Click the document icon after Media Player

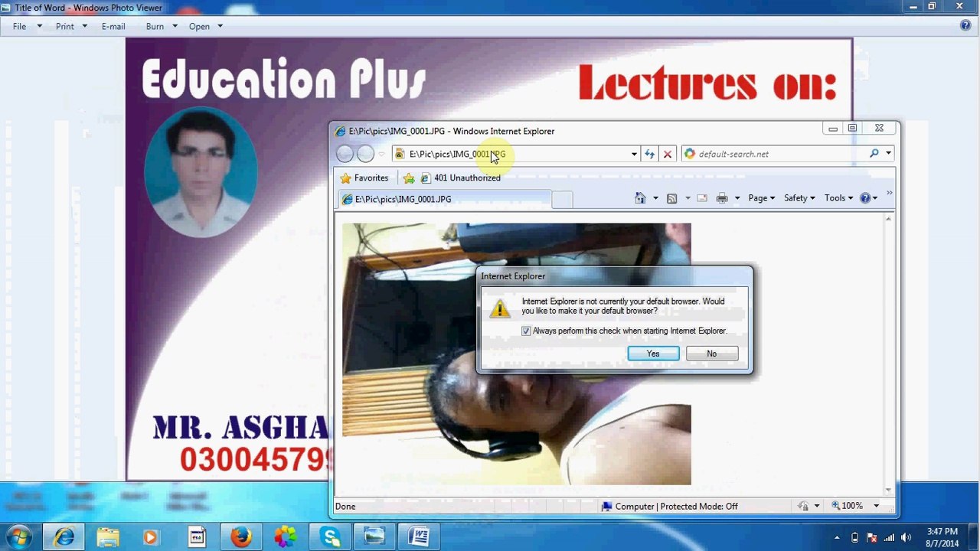(x=197, y=537)
